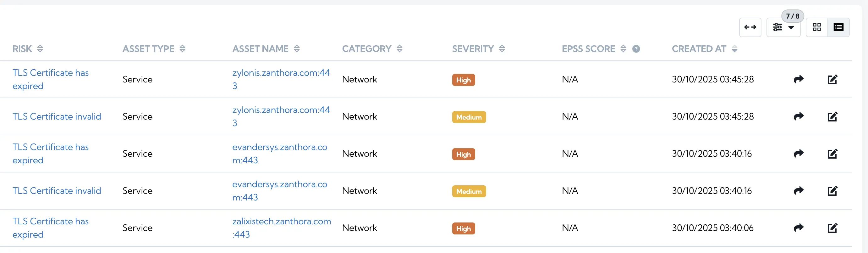Image resolution: width=868 pixels, height=253 pixels.
Task: Edit the TLS Certificate invalid finding for zylonis
Action: click(832, 116)
